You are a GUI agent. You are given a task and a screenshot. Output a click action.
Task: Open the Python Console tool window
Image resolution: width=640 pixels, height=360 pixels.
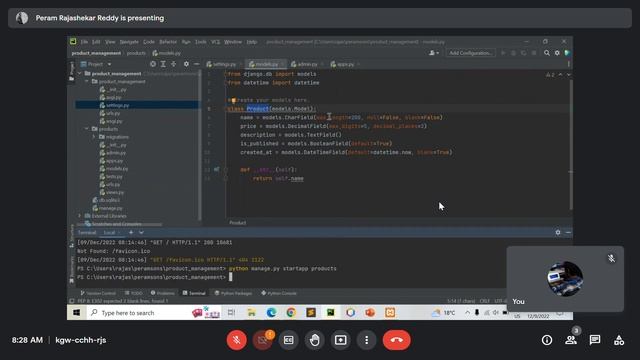pos(279,293)
